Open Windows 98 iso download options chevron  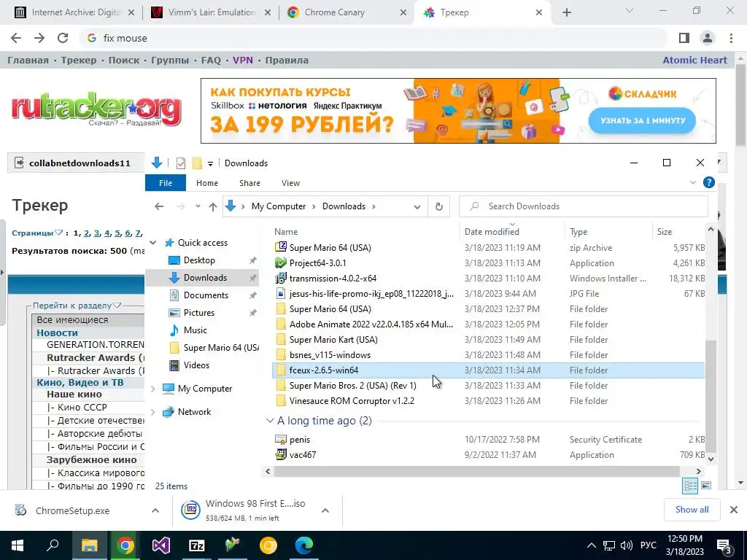tap(325, 511)
